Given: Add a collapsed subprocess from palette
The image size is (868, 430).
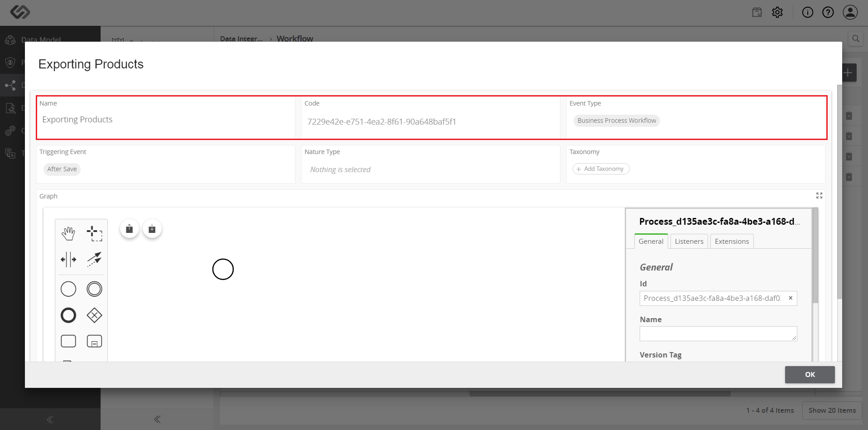Looking at the screenshot, I should (94, 341).
